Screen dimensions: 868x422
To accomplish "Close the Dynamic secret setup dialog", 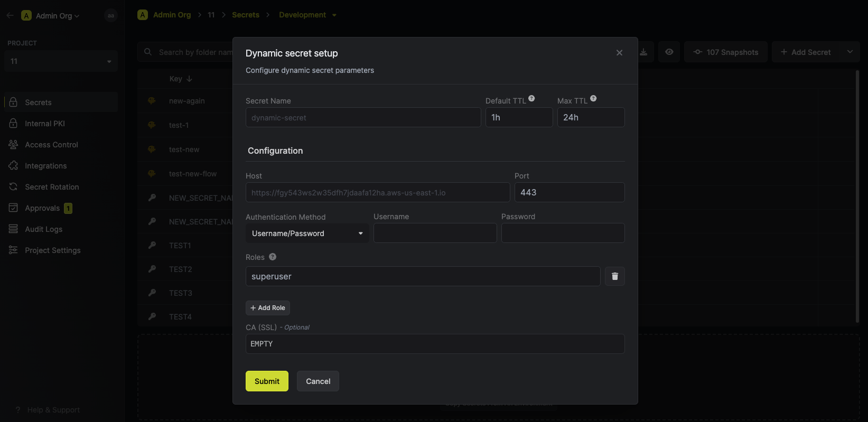I will pyautogui.click(x=619, y=53).
